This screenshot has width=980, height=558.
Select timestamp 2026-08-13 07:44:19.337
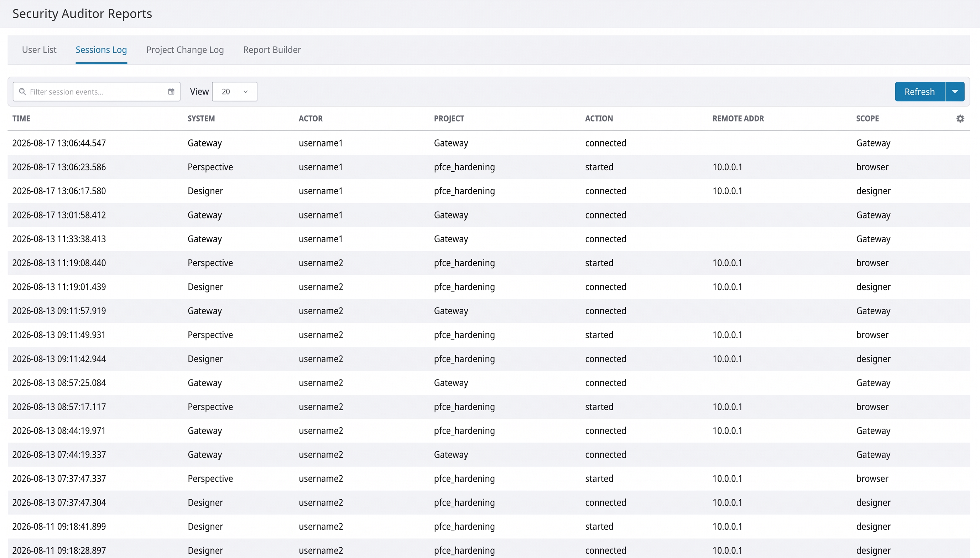click(59, 455)
